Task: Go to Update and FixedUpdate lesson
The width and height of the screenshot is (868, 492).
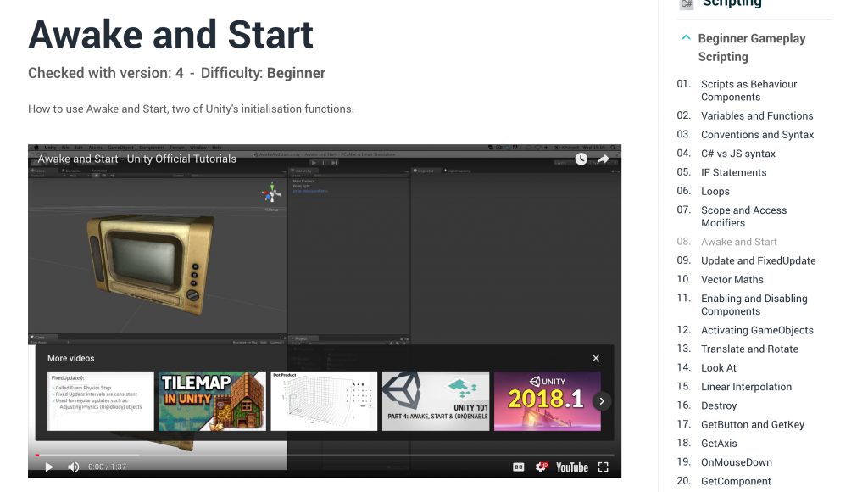Action: pyautogui.click(x=759, y=260)
